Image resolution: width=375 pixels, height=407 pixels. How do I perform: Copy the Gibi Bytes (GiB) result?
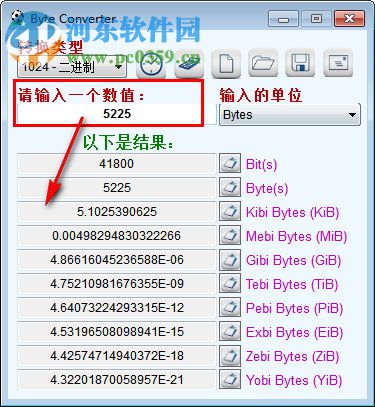tap(230, 259)
